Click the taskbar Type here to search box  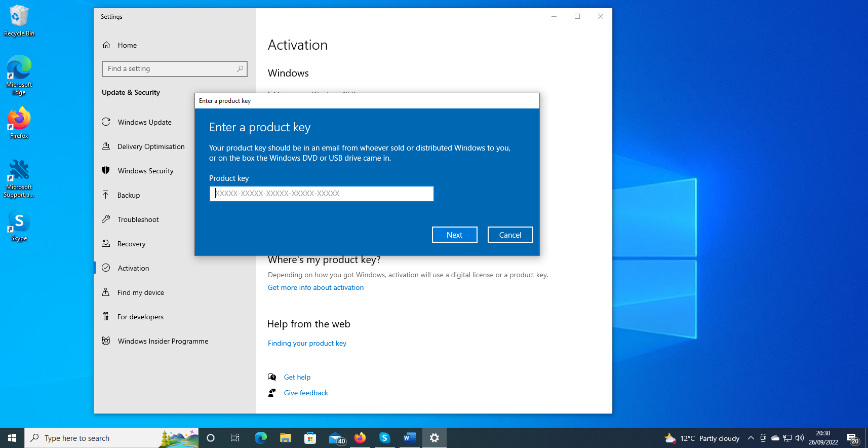pos(111,438)
